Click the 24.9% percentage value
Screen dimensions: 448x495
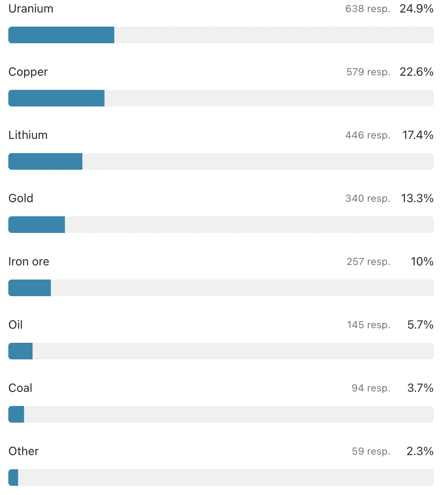coord(416,9)
